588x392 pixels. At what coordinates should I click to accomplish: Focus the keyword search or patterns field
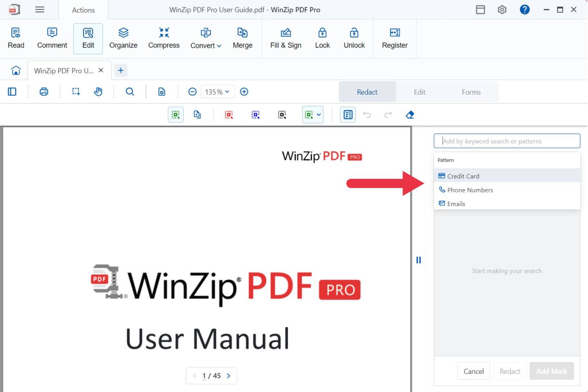click(507, 141)
